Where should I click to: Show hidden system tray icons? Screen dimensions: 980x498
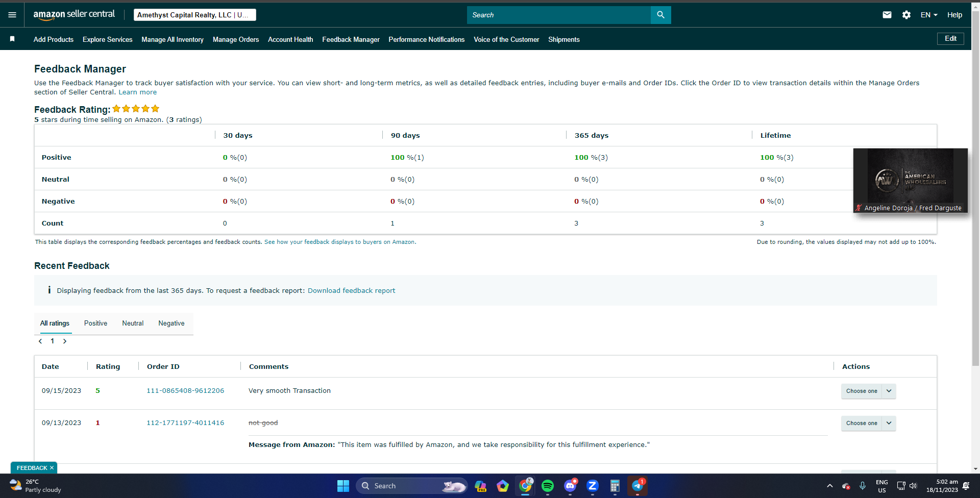829,486
